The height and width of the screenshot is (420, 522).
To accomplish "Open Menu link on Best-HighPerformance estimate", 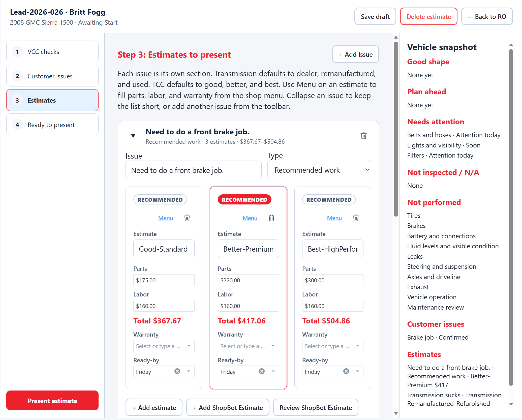I will [334, 218].
